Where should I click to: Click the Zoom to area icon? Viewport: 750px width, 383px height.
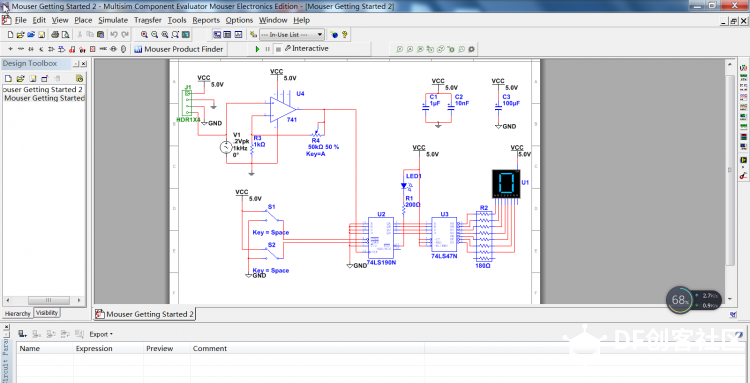(x=165, y=34)
